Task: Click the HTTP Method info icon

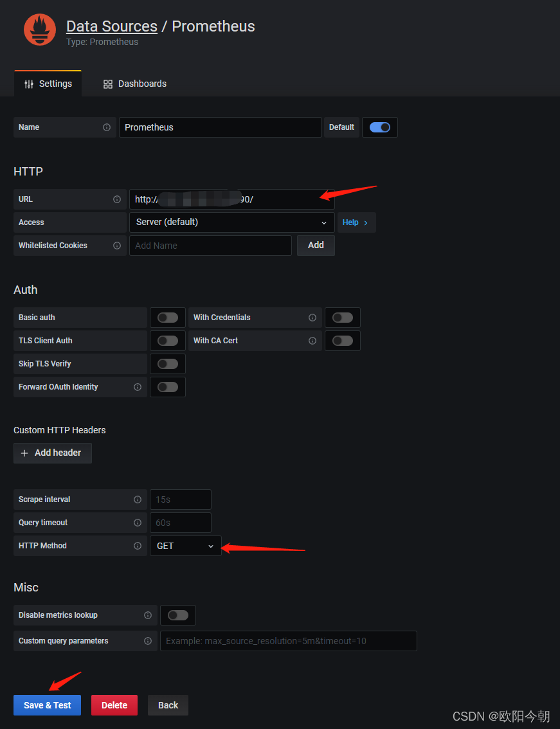Action: [138, 546]
